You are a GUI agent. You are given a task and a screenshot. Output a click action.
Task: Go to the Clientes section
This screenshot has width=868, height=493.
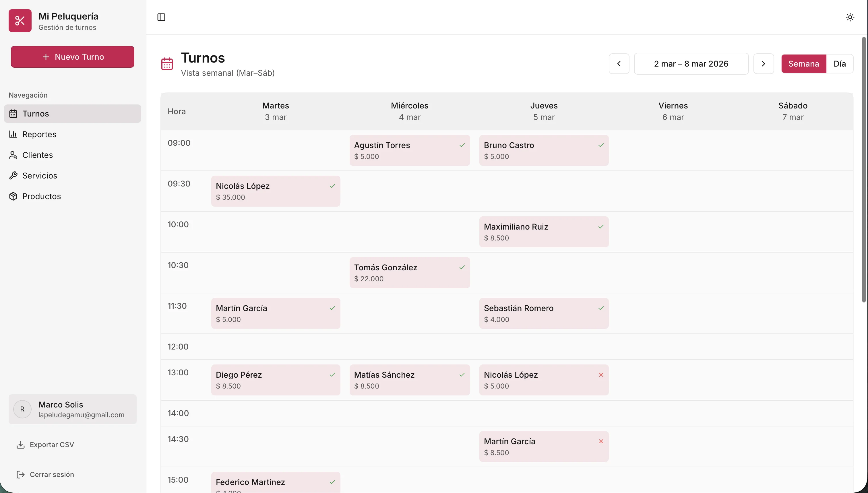click(x=38, y=155)
